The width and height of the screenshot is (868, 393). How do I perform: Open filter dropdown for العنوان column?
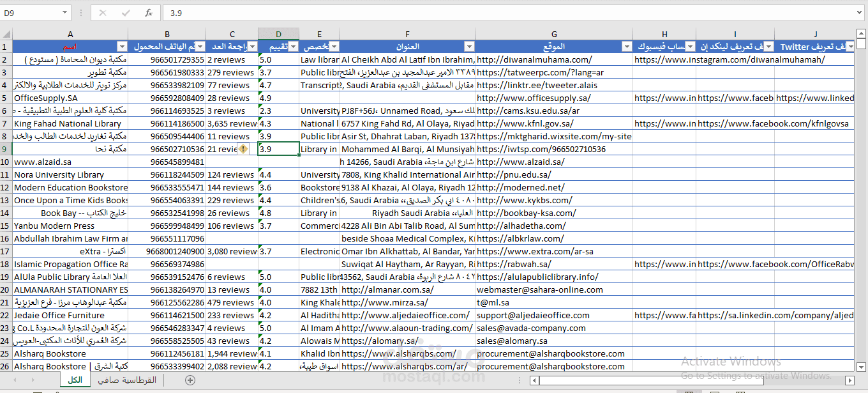469,47
